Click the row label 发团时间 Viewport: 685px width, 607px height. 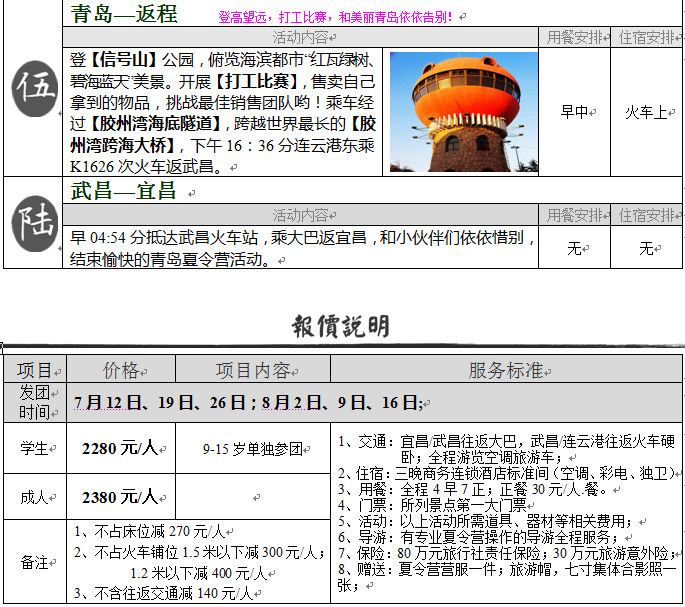coord(35,402)
